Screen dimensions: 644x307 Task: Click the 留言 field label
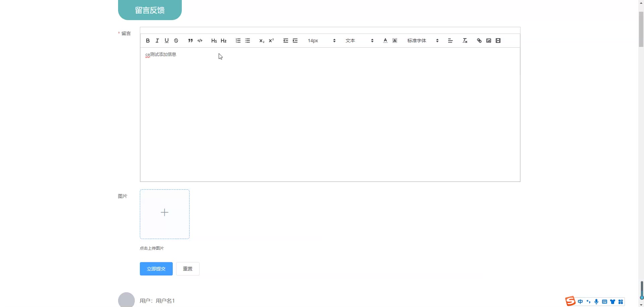126,34
